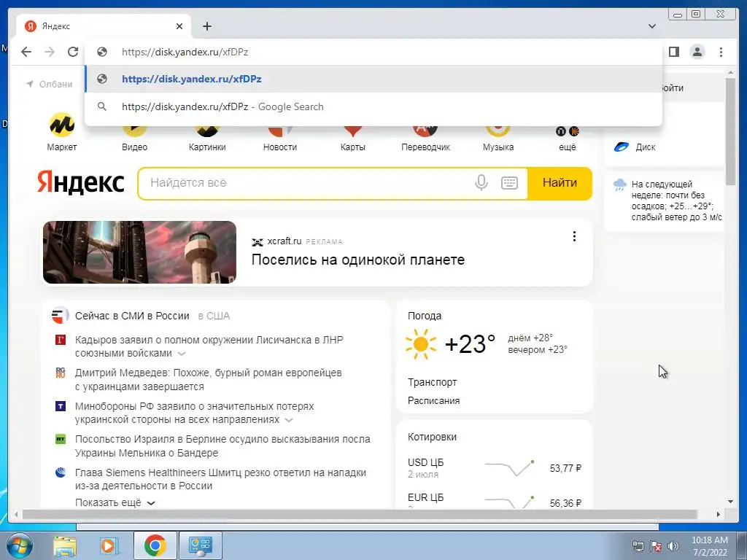Screen dimensions: 747x560
Task: Open the volume speaker tray icon
Action: pyautogui.click(x=673, y=546)
